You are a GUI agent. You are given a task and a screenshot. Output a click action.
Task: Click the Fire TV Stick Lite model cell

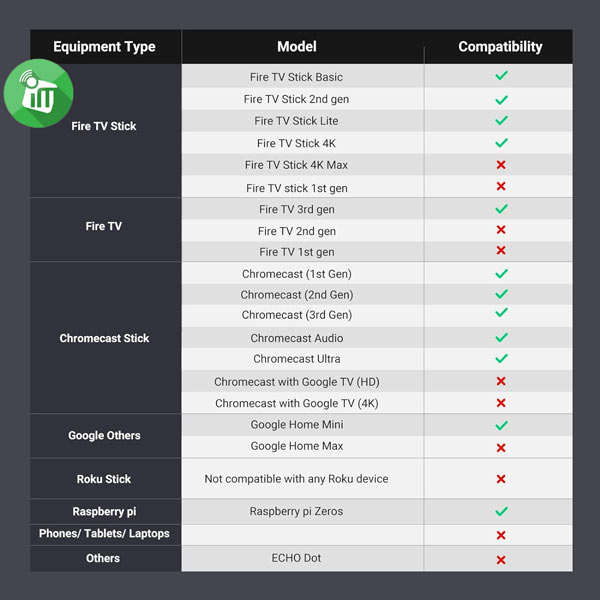tap(296, 121)
